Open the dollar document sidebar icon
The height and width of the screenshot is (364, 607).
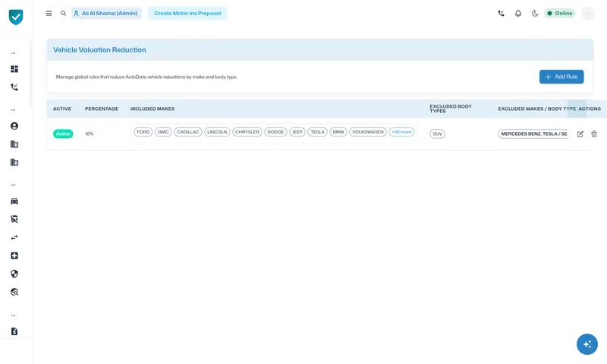14,331
